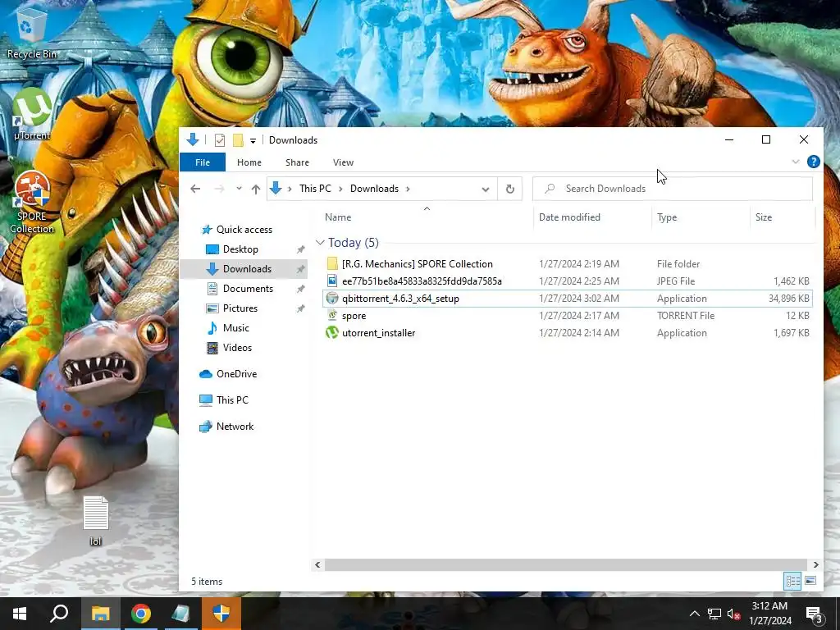Viewport: 840px width, 630px height.
Task: Click File Explorer on the taskbar
Action: [101, 614]
